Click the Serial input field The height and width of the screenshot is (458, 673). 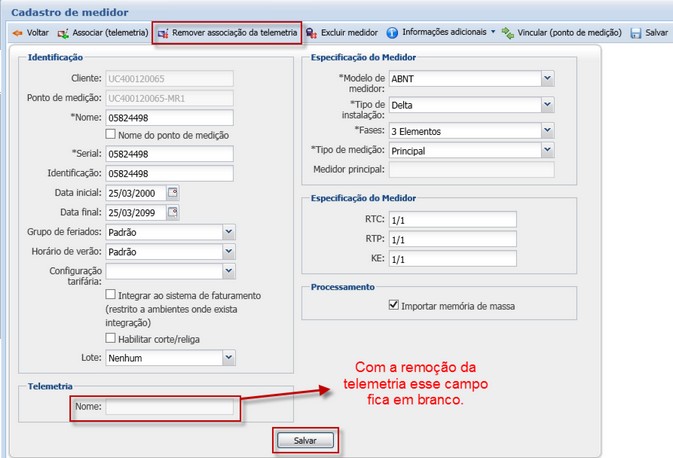[169, 154]
